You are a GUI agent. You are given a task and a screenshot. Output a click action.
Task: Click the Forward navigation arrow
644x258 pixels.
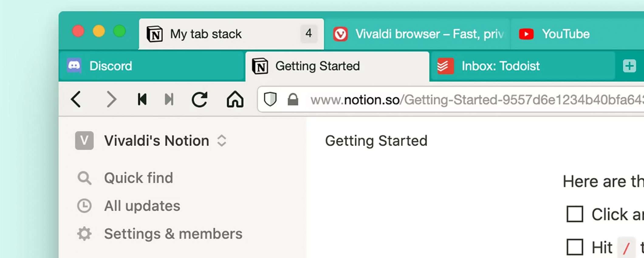(111, 99)
